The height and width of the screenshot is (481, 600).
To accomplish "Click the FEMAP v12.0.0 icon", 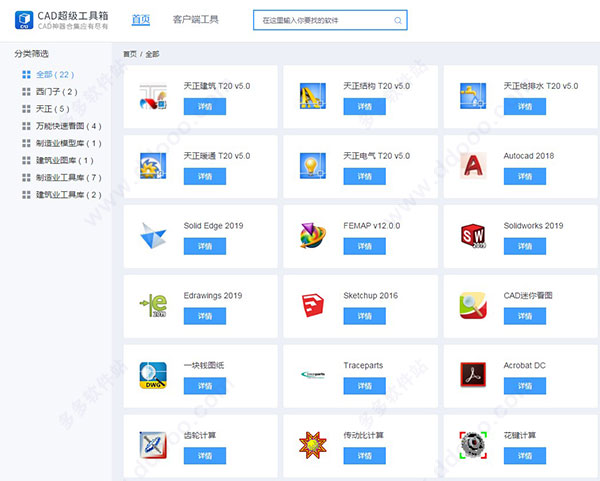I will pos(313,236).
